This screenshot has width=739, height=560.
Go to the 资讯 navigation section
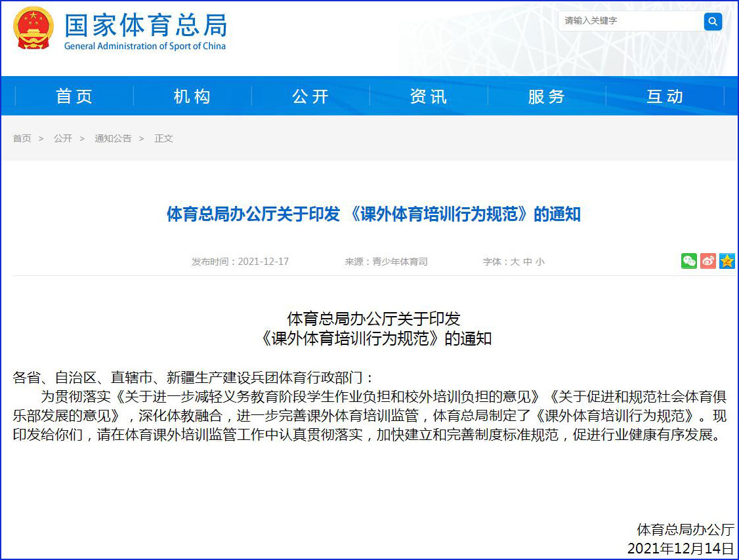[429, 96]
